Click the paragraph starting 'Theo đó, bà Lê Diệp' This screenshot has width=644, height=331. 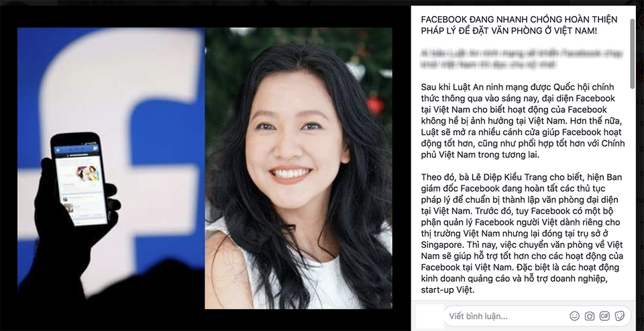click(522, 233)
